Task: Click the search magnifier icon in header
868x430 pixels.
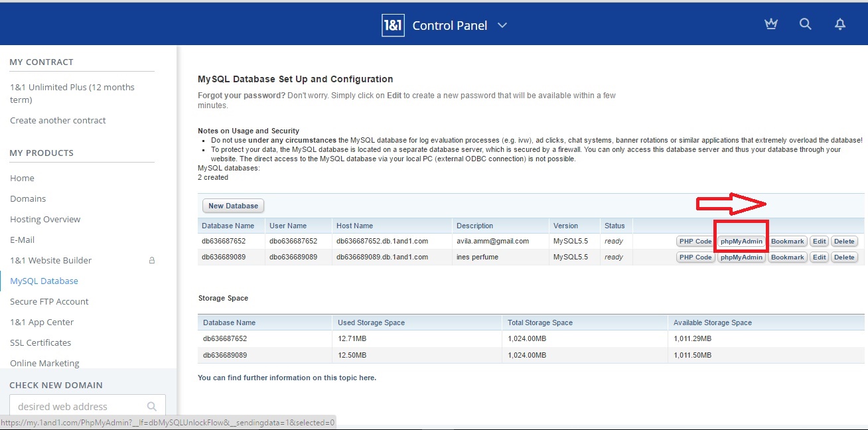Action: (x=805, y=25)
